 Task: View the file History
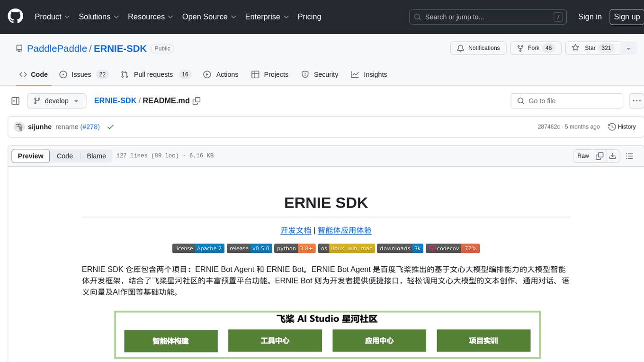(622, 127)
